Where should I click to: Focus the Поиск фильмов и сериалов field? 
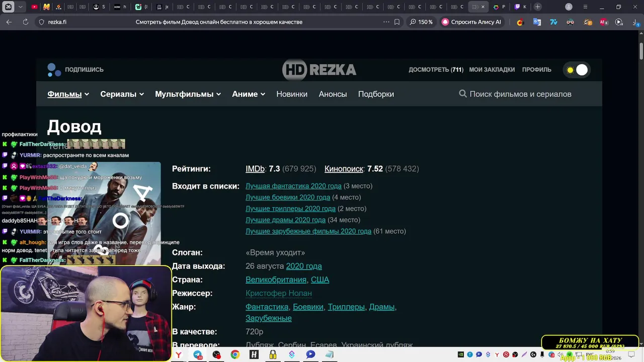pyautogui.click(x=520, y=94)
